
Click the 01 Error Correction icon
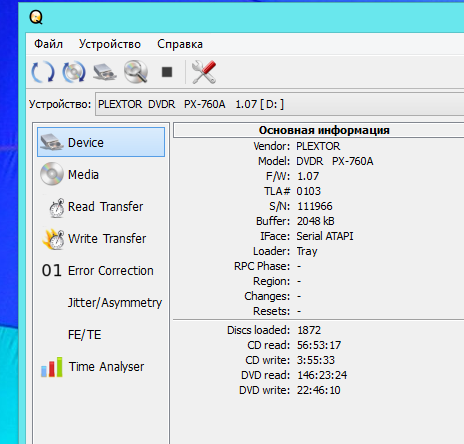click(x=52, y=270)
